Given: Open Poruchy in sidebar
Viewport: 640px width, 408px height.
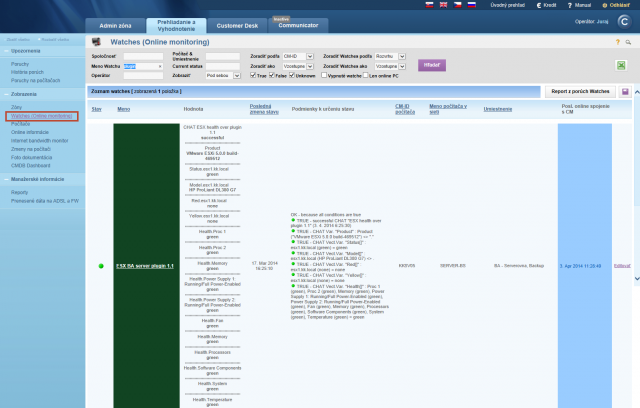Looking at the screenshot, I should pyautogui.click(x=20, y=64).
